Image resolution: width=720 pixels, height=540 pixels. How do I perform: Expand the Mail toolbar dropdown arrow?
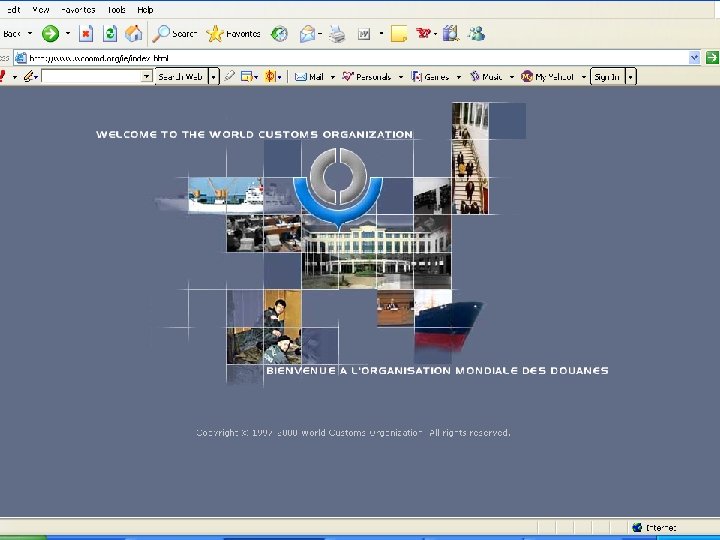[333, 77]
